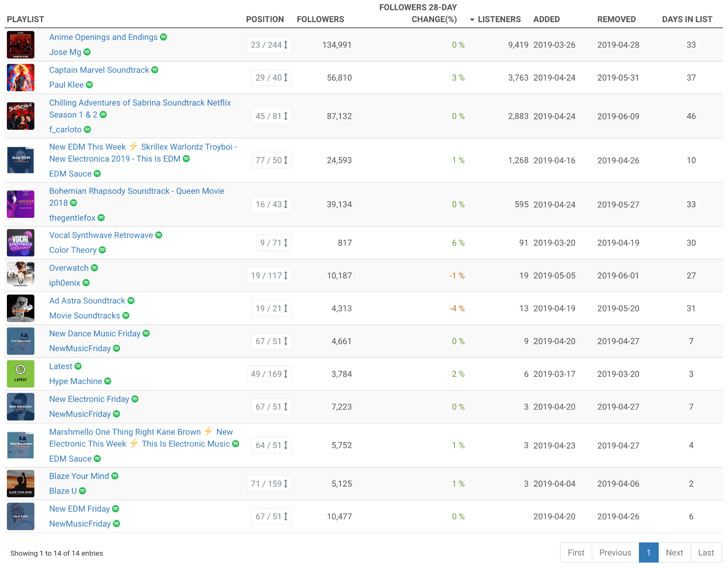Click the position stepper in the Captain Marvel row
Image resolution: width=728 pixels, height=568 pixels.
[x=271, y=77]
